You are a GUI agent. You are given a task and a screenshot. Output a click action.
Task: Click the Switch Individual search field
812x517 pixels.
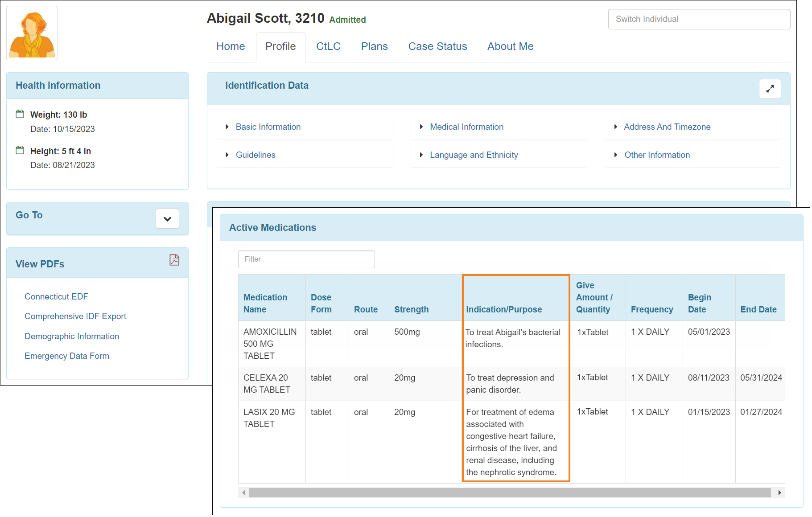[x=699, y=19]
